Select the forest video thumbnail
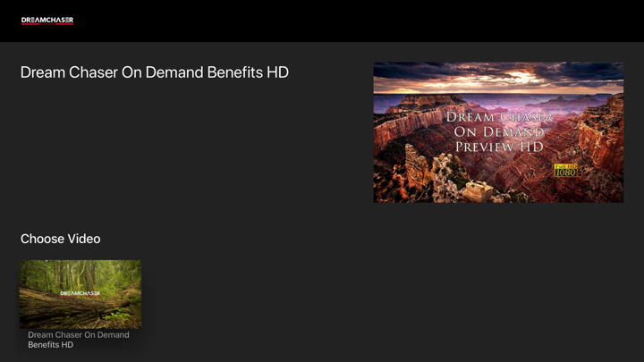 [x=80, y=294]
